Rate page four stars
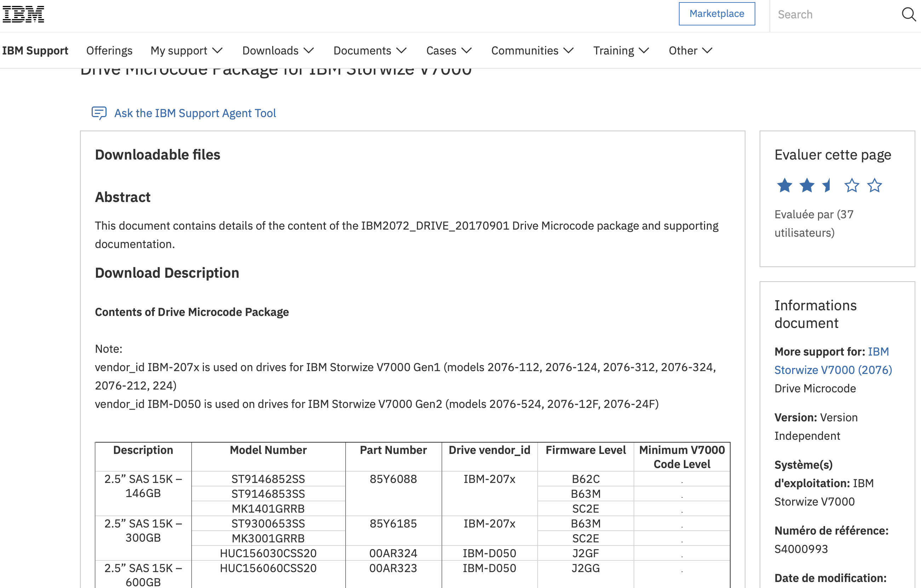The height and width of the screenshot is (588, 921). [x=852, y=186]
